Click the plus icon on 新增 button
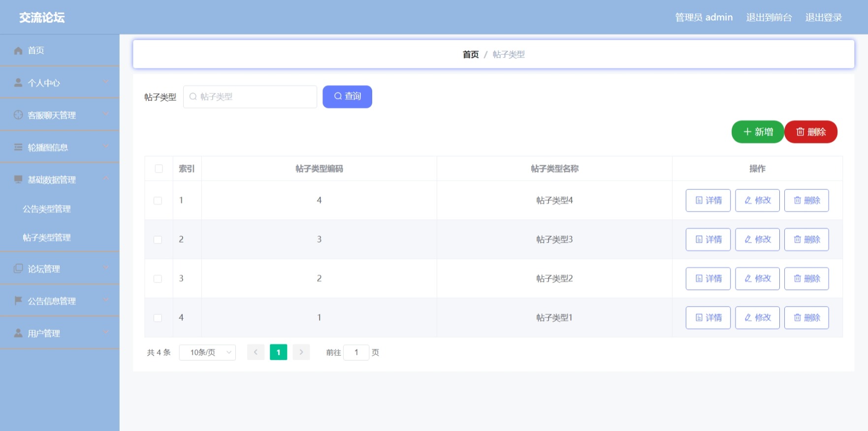The image size is (868, 431). (747, 132)
